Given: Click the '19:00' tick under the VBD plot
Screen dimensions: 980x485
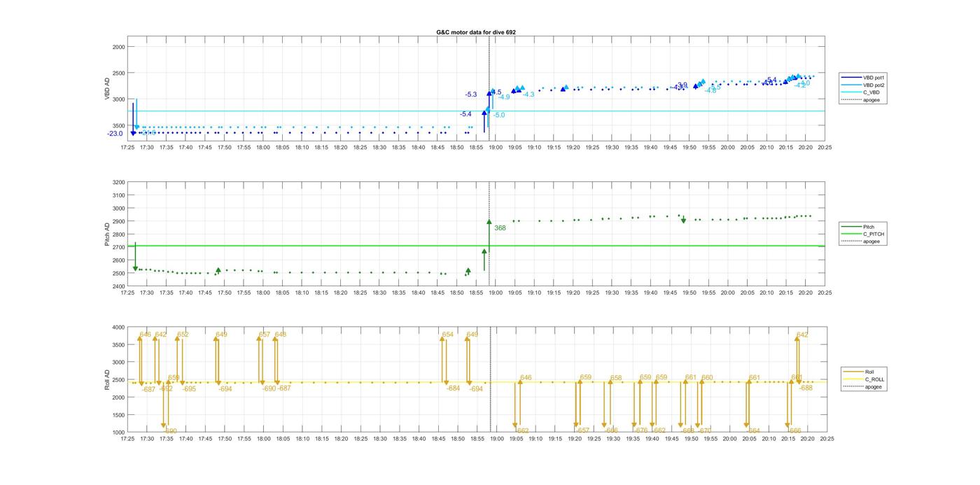Looking at the screenshot, I should click(x=496, y=148).
